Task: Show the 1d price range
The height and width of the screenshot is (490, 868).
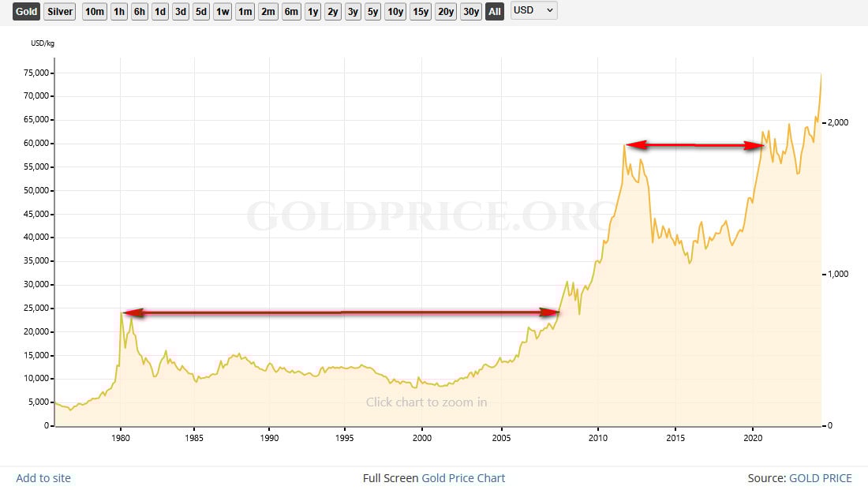Action: pos(160,12)
